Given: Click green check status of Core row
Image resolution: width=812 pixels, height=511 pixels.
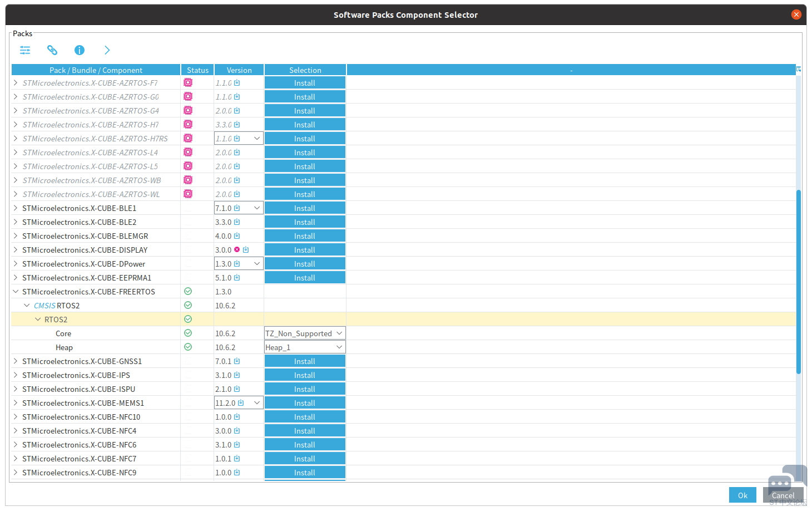Looking at the screenshot, I should click(x=188, y=333).
